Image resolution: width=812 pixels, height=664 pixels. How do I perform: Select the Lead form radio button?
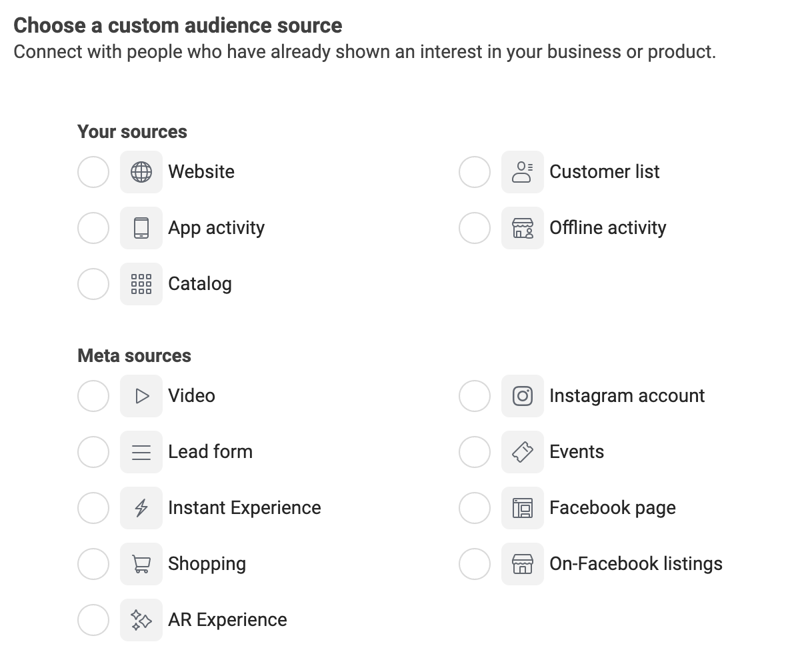(x=93, y=452)
